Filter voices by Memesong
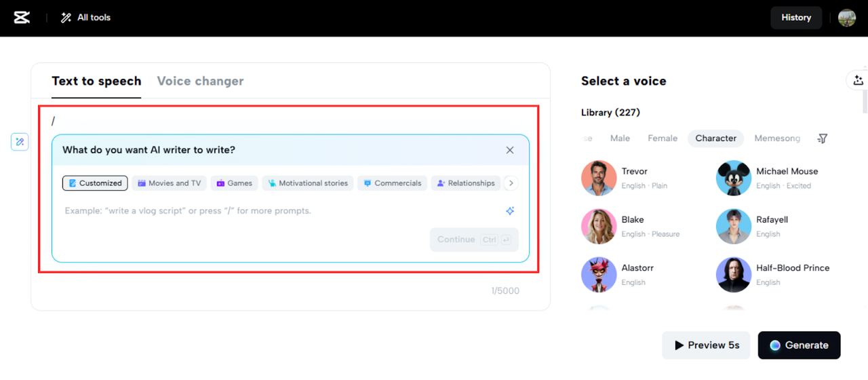Screen dimensions: 868x380 [x=777, y=138]
